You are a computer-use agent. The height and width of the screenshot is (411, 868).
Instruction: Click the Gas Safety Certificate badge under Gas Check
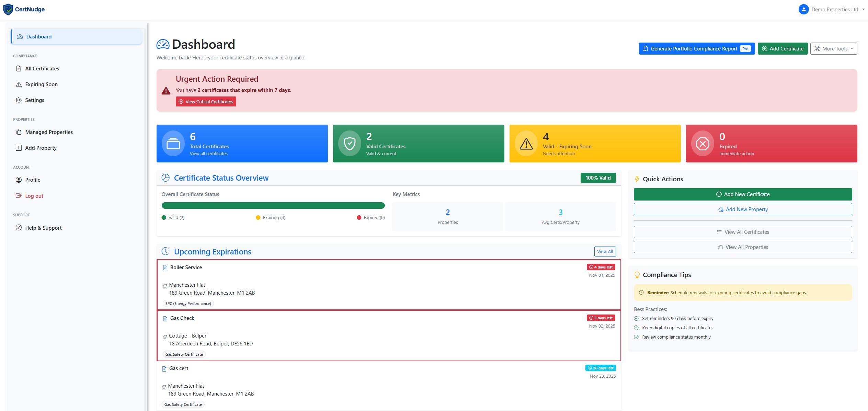(x=184, y=354)
